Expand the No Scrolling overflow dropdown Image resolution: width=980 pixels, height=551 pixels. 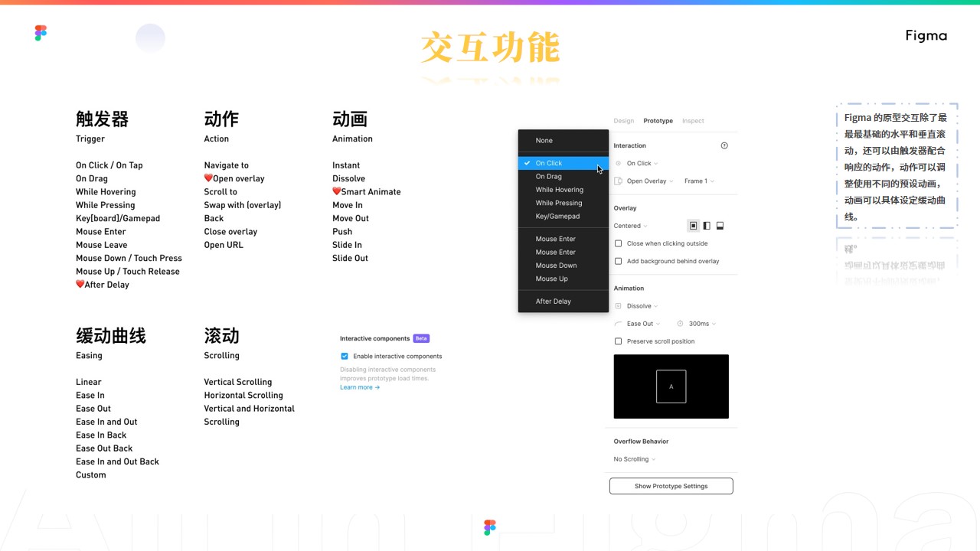pos(634,459)
